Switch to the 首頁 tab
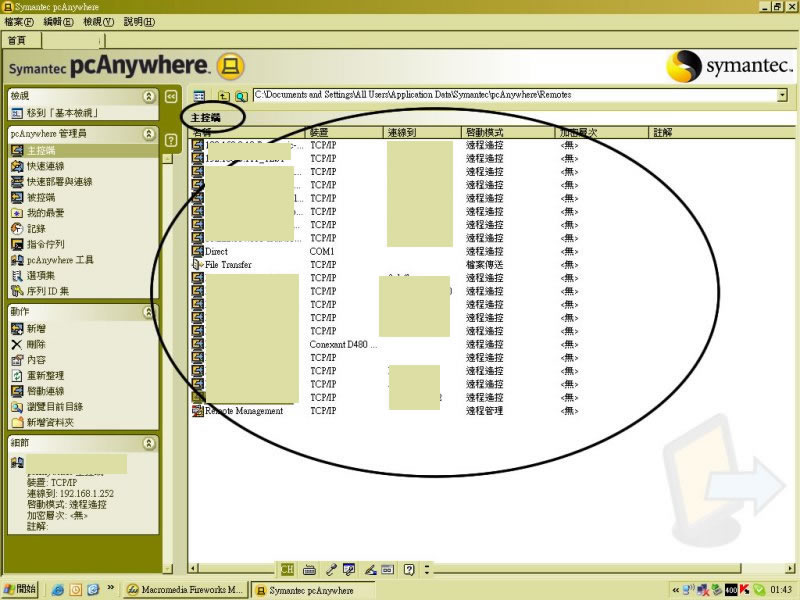The image size is (800, 600). pos(16,40)
